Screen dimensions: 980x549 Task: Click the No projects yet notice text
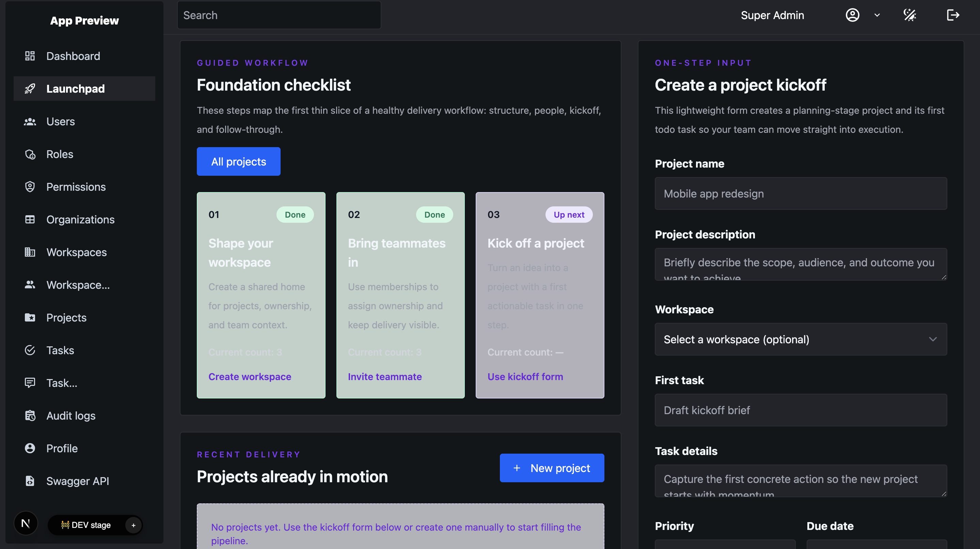click(396, 533)
